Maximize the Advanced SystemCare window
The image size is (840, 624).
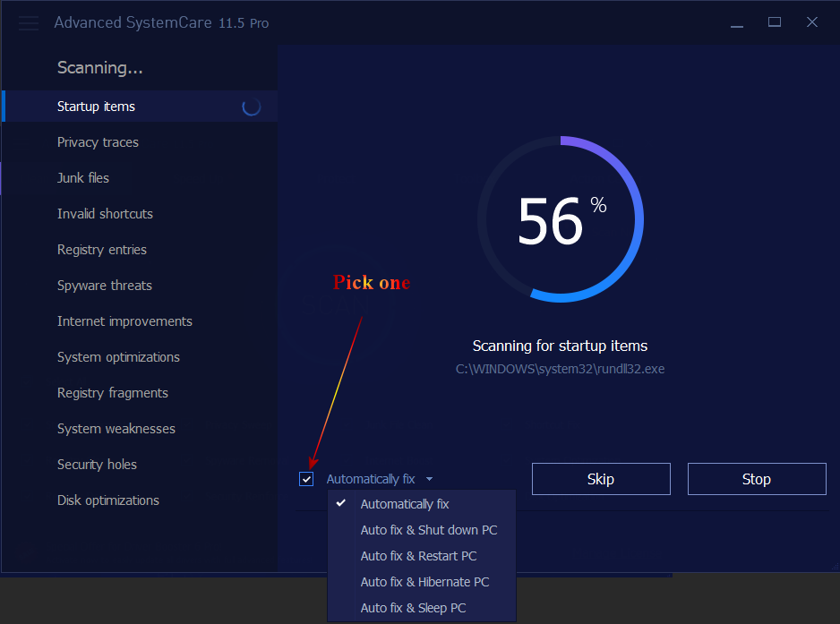click(x=774, y=22)
